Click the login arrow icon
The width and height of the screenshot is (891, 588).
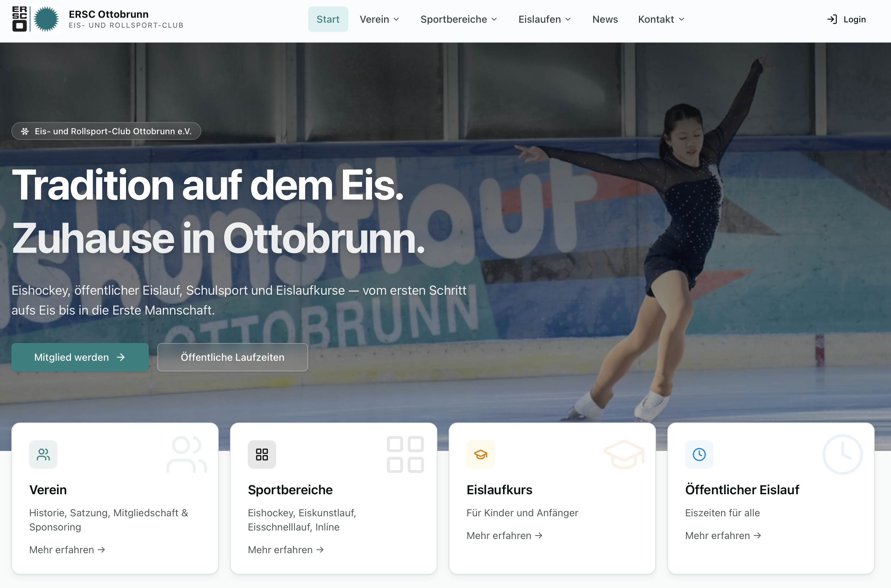[x=832, y=19]
